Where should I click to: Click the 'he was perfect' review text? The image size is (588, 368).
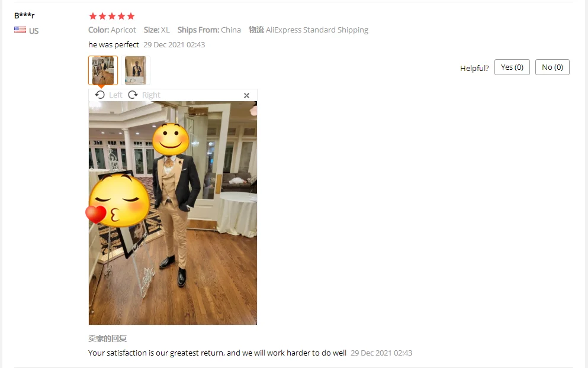click(x=114, y=44)
